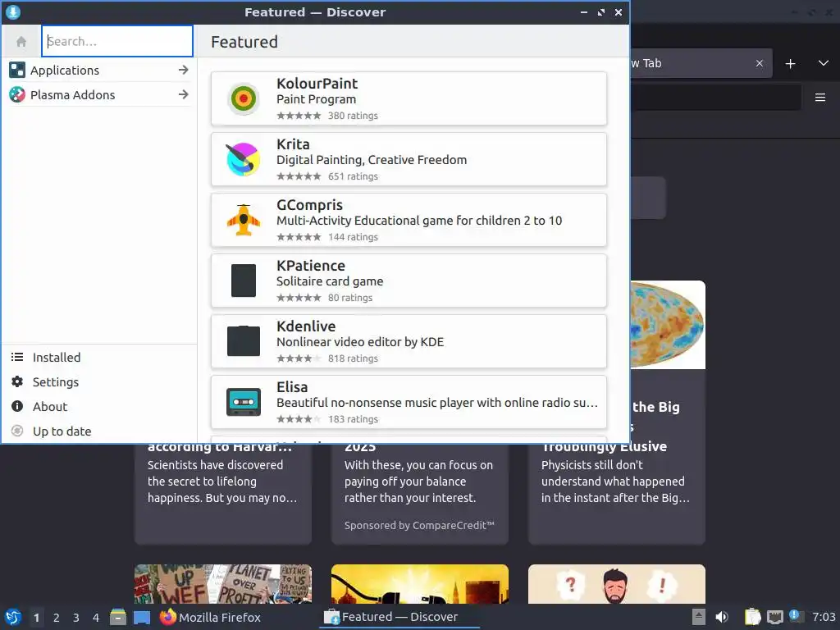Click the Discover window title bar icon

pyautogui.click(x=13, y=11)
